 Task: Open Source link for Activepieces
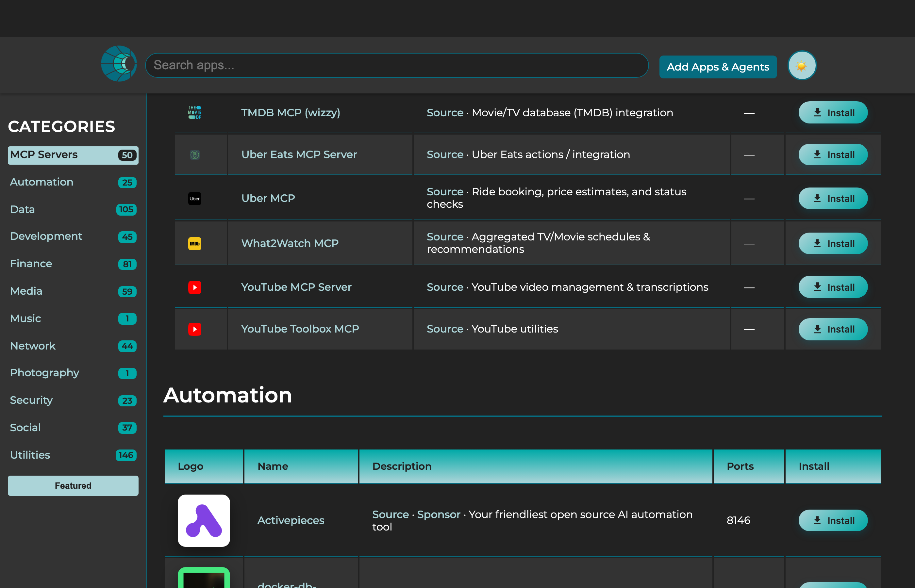pos(390,514)
